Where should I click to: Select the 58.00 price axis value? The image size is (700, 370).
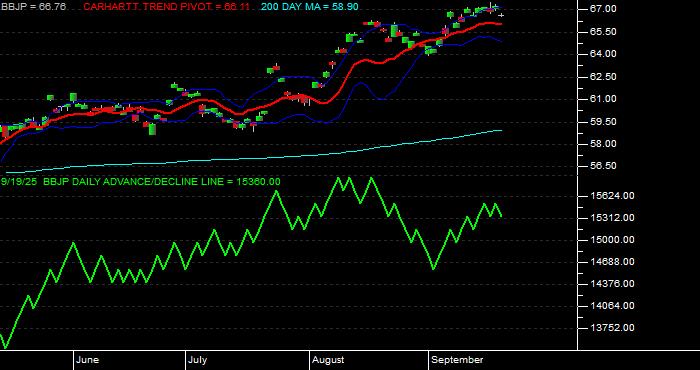603,144
